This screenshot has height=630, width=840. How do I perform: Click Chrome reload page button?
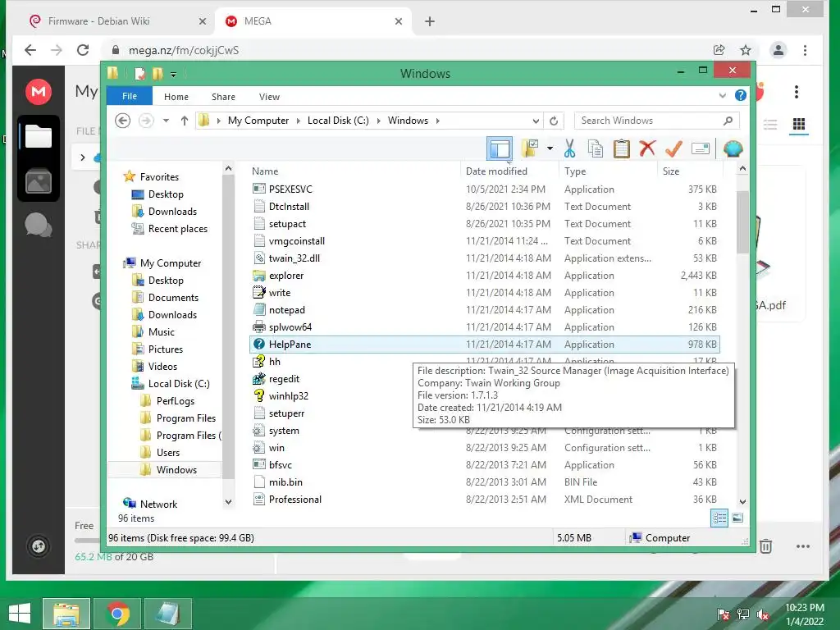coord(83,50)
